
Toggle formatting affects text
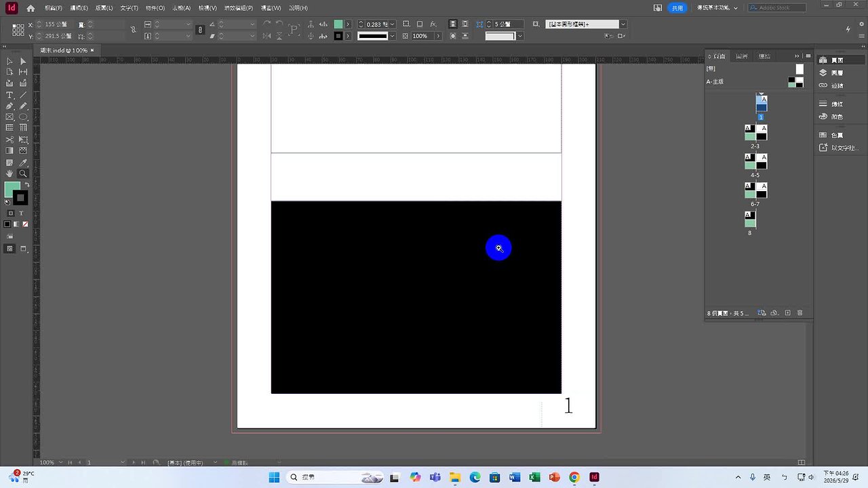(x=21, y=213)
